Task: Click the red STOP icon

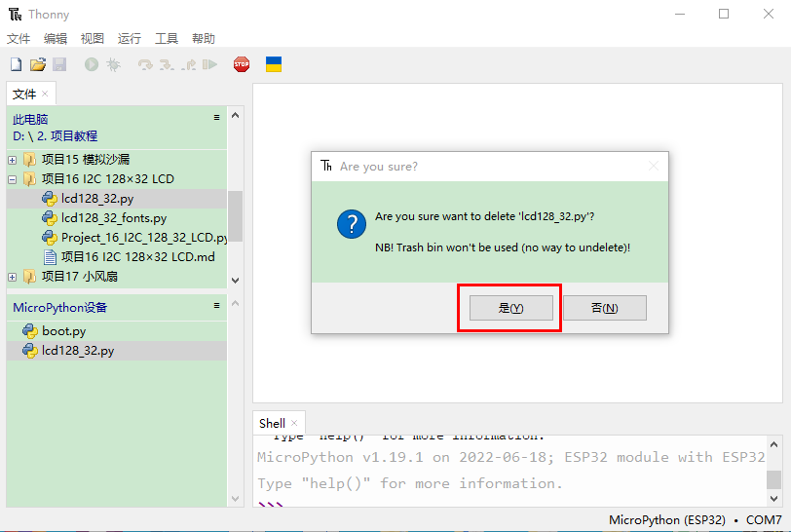Action: click(x=242, y=64)
